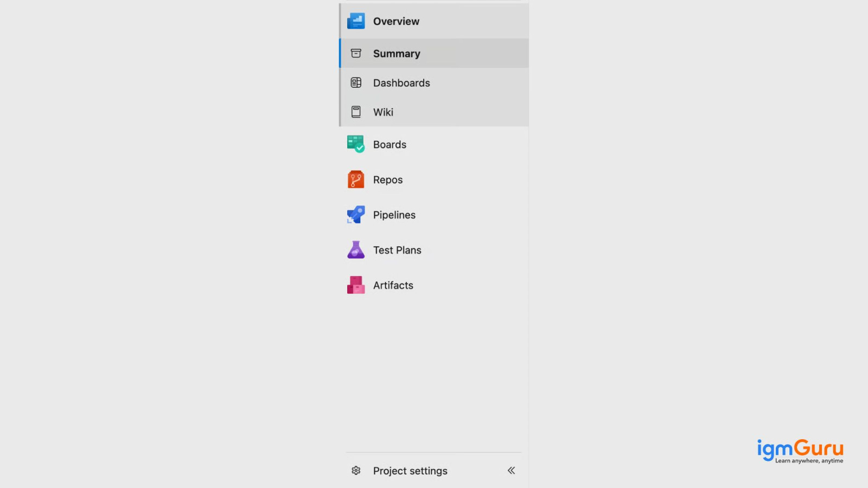Select the Summary menu item
Screen dimensions: 868x488
click(x=434, y=53)
